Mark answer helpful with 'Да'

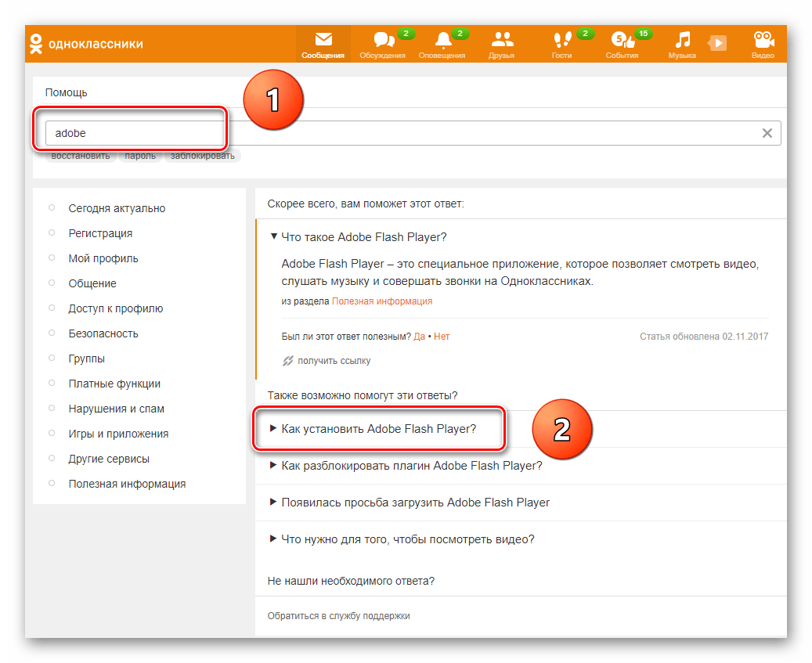tap(419, 337)
